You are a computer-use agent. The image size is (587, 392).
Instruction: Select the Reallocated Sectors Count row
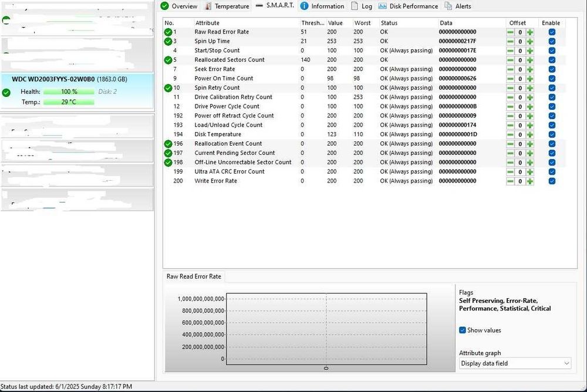(365, 60)
